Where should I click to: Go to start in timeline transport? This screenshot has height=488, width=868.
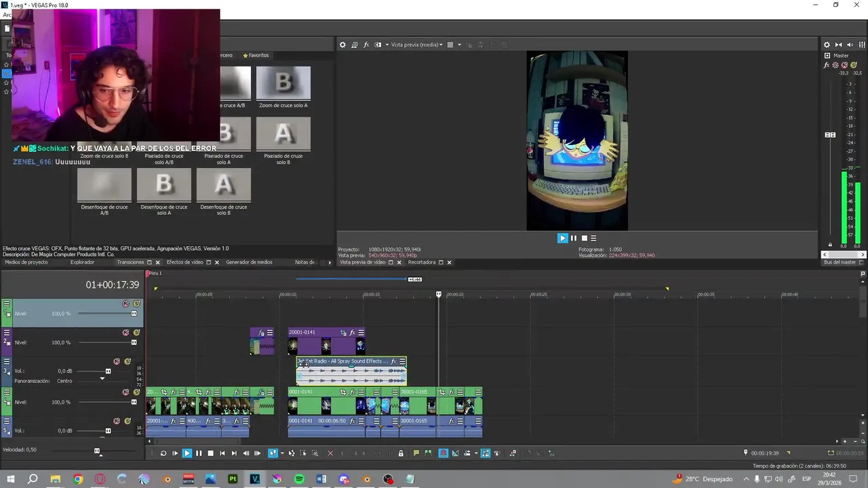coord(222,453)
